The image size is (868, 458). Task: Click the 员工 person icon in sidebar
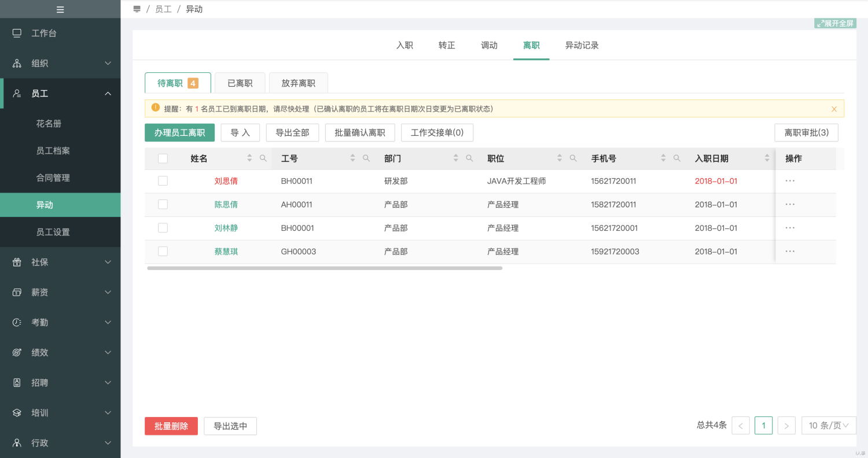coord(17,93)
